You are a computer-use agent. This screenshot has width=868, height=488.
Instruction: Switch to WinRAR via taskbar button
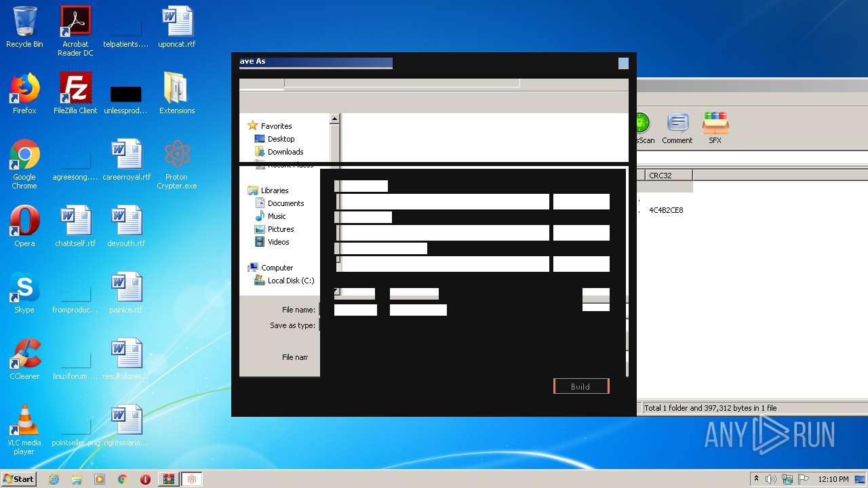pyautogui.click(x=169, y=479)
